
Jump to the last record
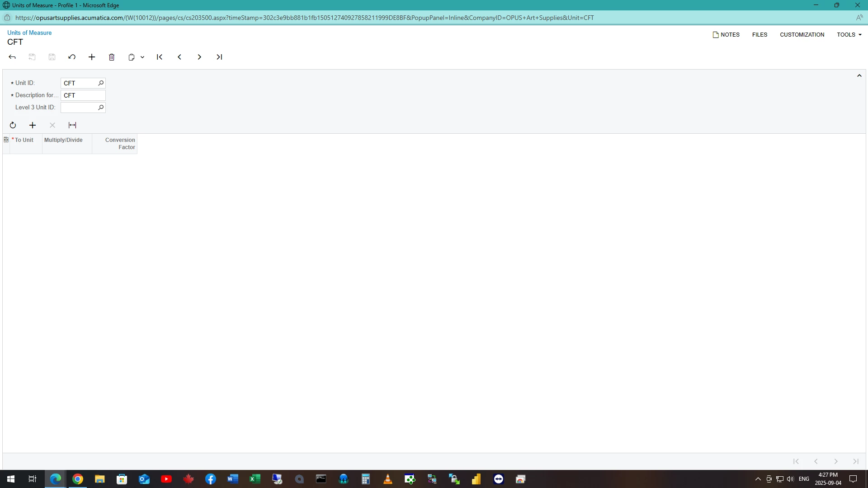[x=219, y=57]
